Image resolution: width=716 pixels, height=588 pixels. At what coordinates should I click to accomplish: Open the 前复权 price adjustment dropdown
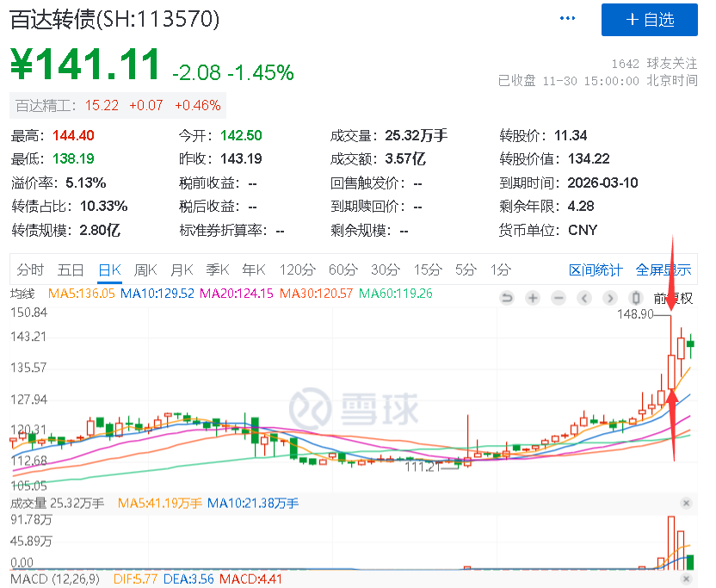coord(673,299)
